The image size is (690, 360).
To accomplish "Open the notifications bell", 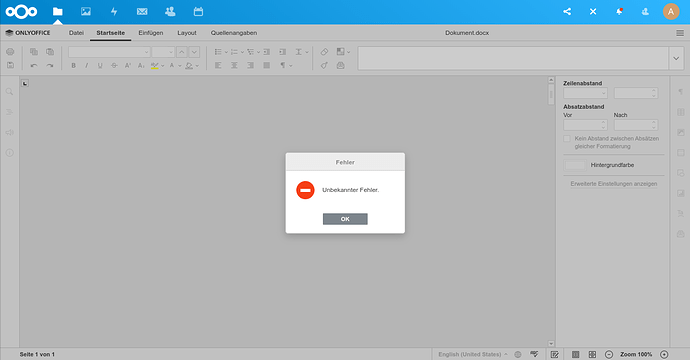I will (619, 11).
